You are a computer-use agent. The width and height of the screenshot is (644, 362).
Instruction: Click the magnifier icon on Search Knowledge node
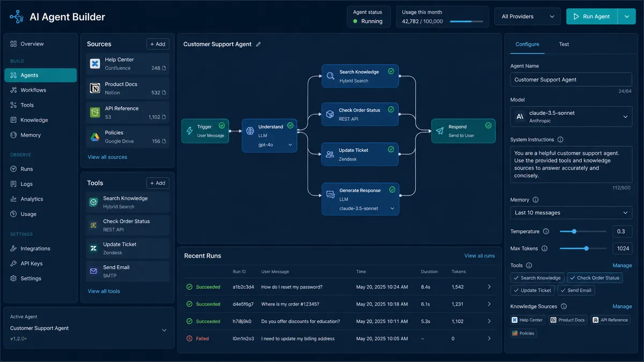331,76
